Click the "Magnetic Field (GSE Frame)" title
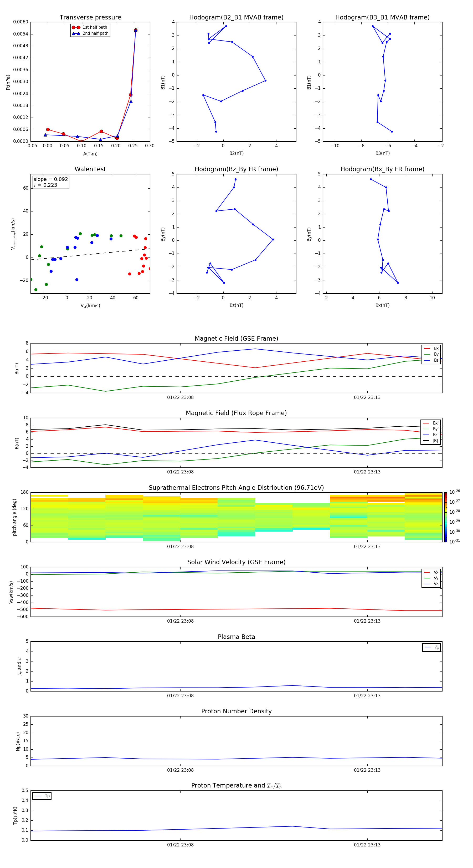The image size is (473, 868). coord(236,339)
